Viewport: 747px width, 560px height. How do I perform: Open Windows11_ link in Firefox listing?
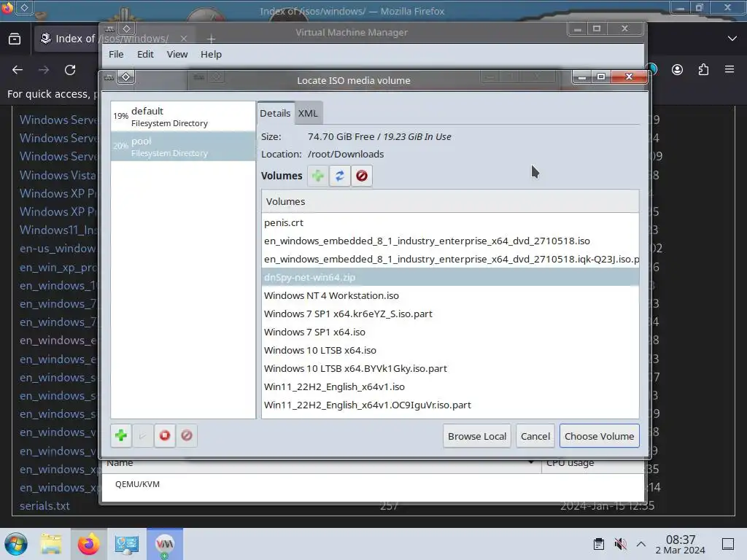click(58, 230)
